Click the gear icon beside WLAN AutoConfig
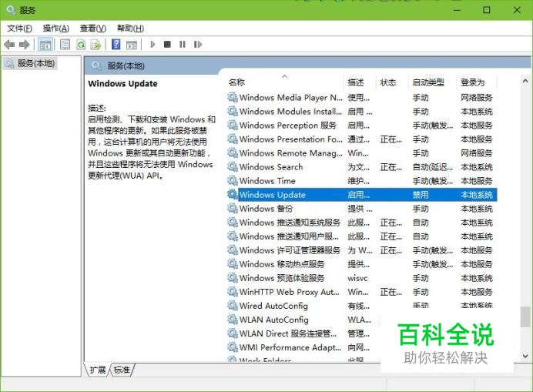Screen dimensions: 533x392 [233, 320]
